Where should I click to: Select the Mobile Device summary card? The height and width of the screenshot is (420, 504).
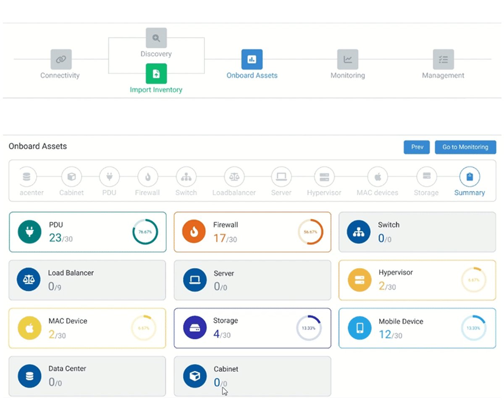click(417, 328)
